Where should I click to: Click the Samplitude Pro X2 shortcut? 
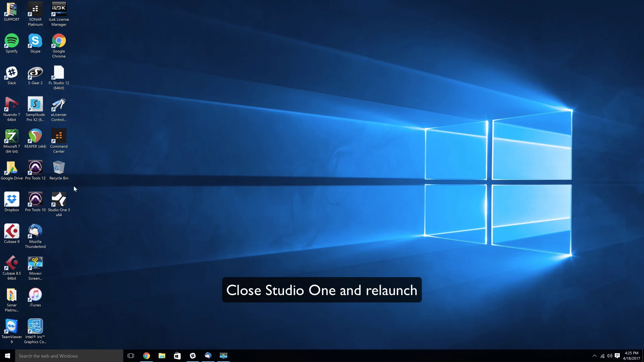pyautogui.click(x=35, y=109)
